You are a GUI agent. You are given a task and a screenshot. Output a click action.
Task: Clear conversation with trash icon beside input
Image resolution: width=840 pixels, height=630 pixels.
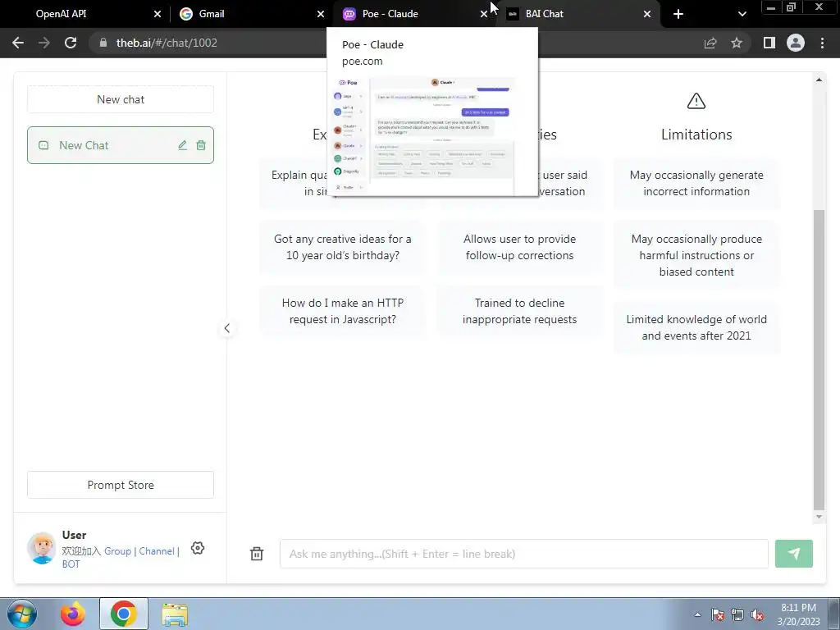tap(257, 554)
